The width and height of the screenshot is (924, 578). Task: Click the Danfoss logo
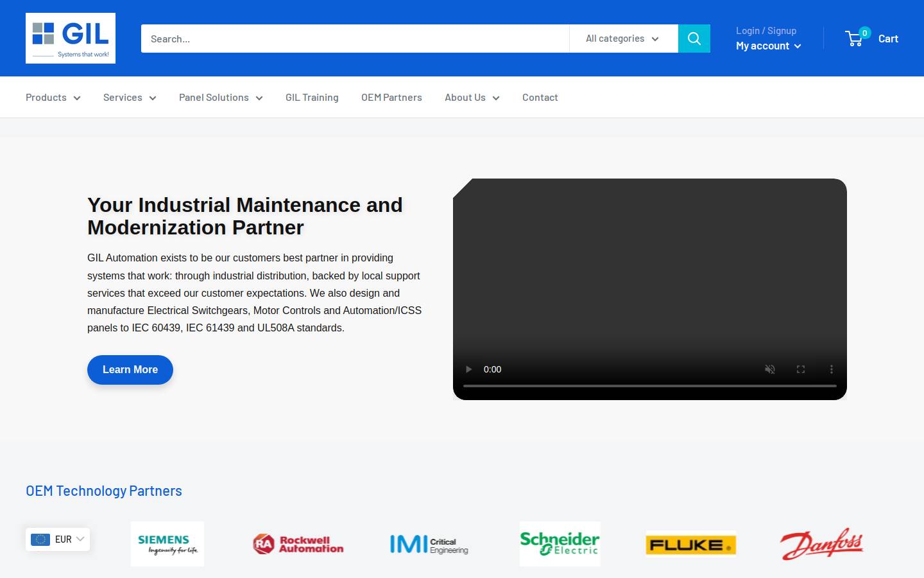tap(822, 544)
